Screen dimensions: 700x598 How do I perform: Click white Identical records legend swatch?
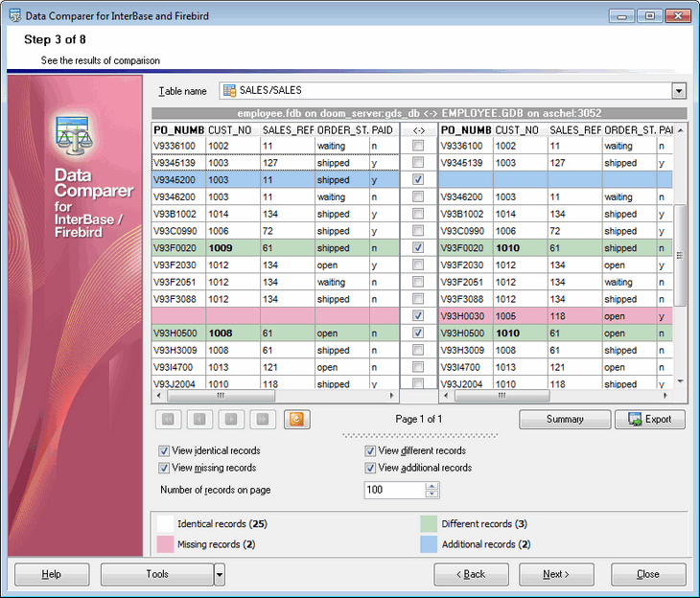pyautogui.click(x=165, y=524)
